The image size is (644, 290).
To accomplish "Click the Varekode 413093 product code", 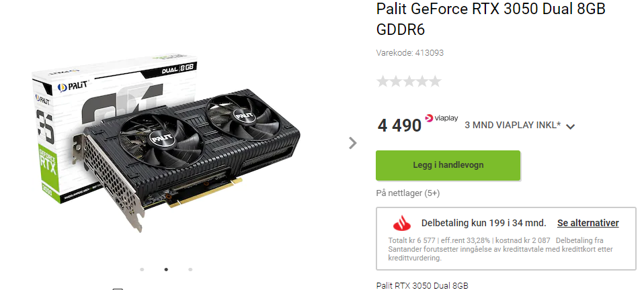I will click(410, 52).
